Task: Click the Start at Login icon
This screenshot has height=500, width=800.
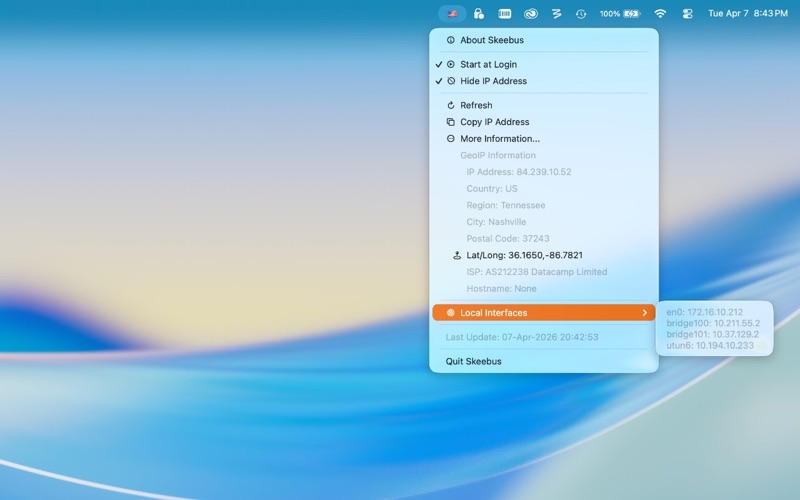Action: click(451, 64)
